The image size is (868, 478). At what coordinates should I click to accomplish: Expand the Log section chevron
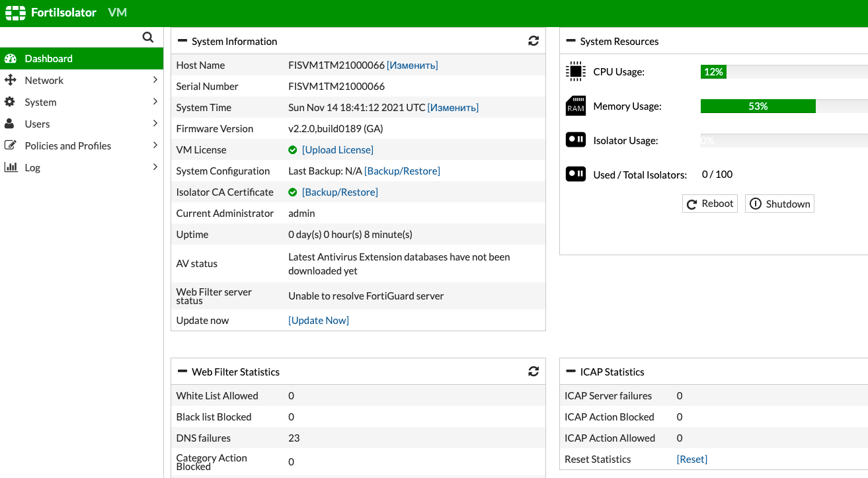pyautogui.click(x=155, y=167)
